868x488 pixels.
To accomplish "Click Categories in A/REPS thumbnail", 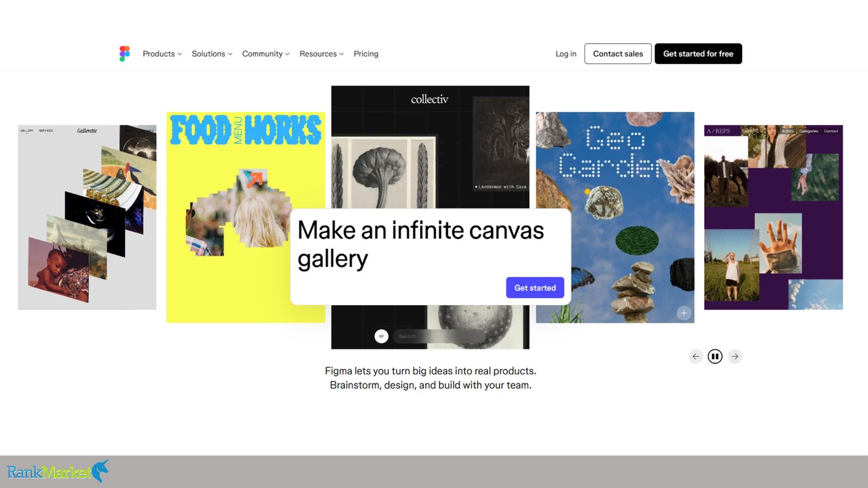I will [x=809, y=131].
